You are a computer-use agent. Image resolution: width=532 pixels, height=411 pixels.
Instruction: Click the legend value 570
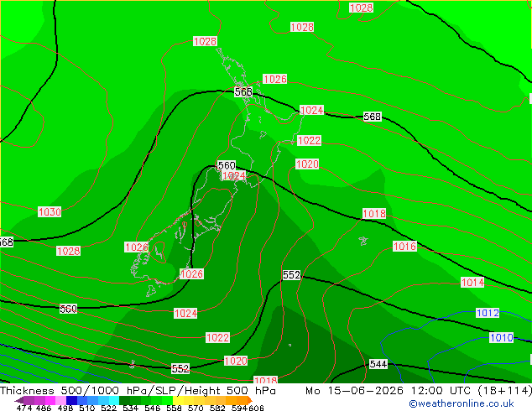tap(196, 408)
